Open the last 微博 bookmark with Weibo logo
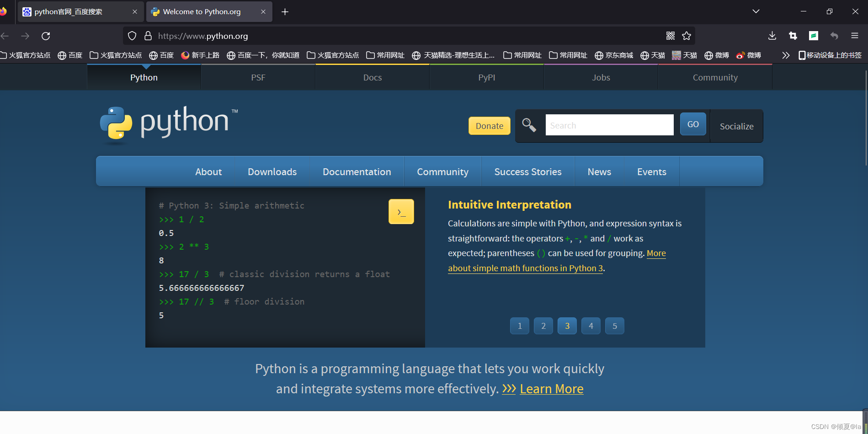868x434 pixels. [x=749, y=55]
